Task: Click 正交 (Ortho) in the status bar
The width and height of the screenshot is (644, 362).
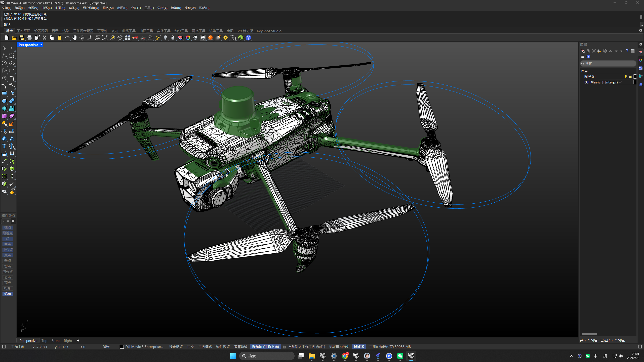Action: pyautogui.click(x=190, y=347)
